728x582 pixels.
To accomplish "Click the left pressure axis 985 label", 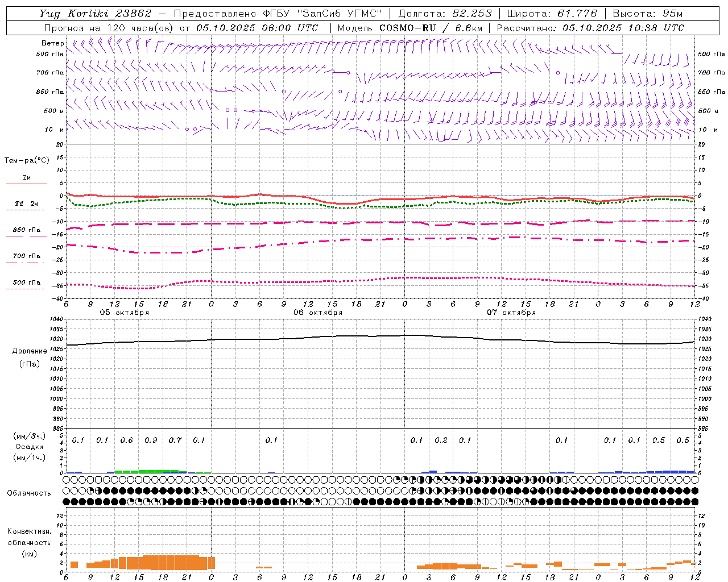I will point(57,429).
